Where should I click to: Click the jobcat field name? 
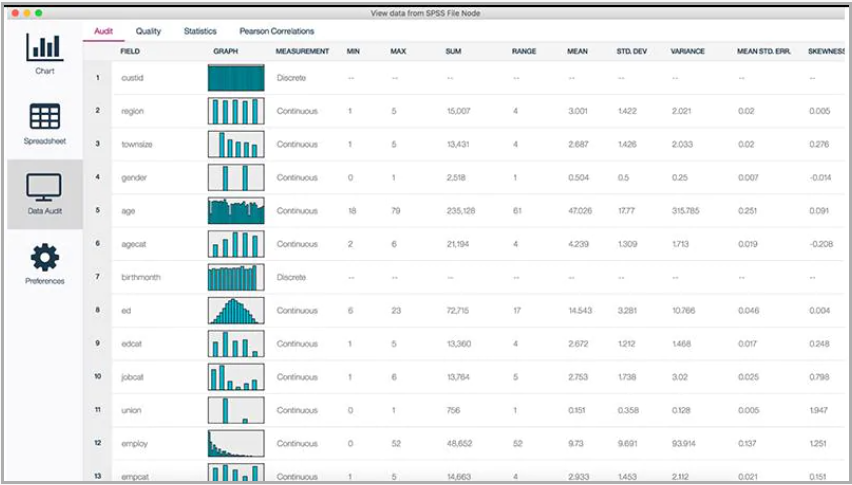(x=132, y=377)
